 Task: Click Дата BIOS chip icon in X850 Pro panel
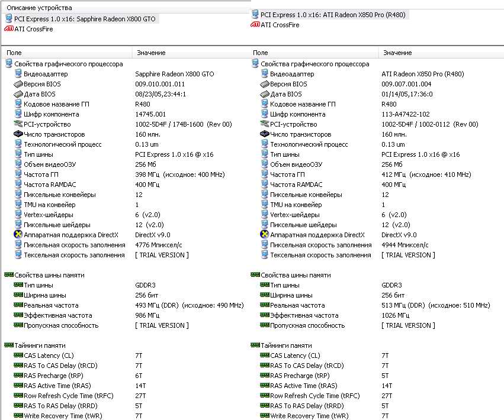(265, 94)
